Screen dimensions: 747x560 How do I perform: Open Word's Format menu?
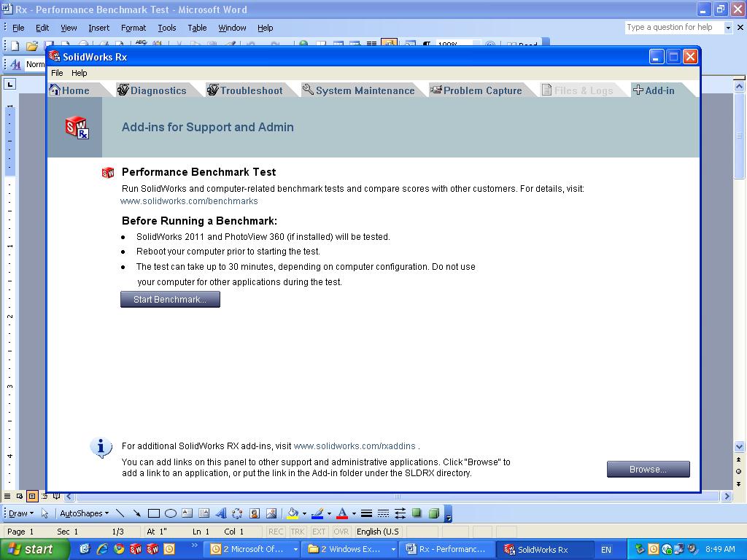tap(133, 28)
